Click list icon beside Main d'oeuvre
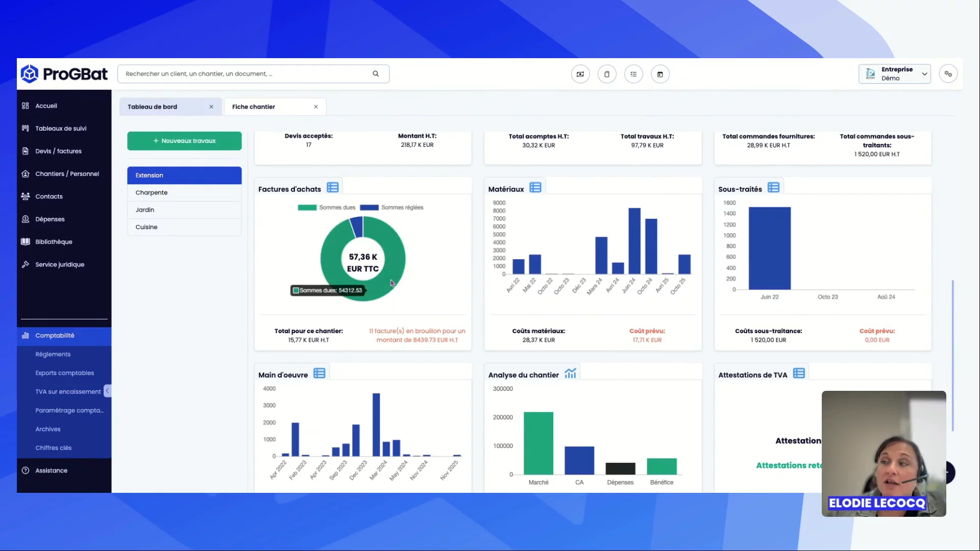Image resolution: width=980 pixels, height=551 pixels. 320,373
